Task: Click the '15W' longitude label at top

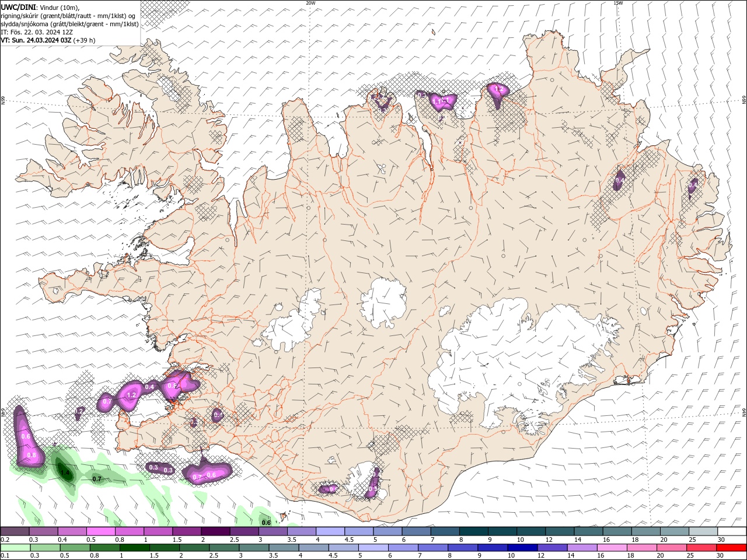Action: pyautogui.click(x=618, y=3)
